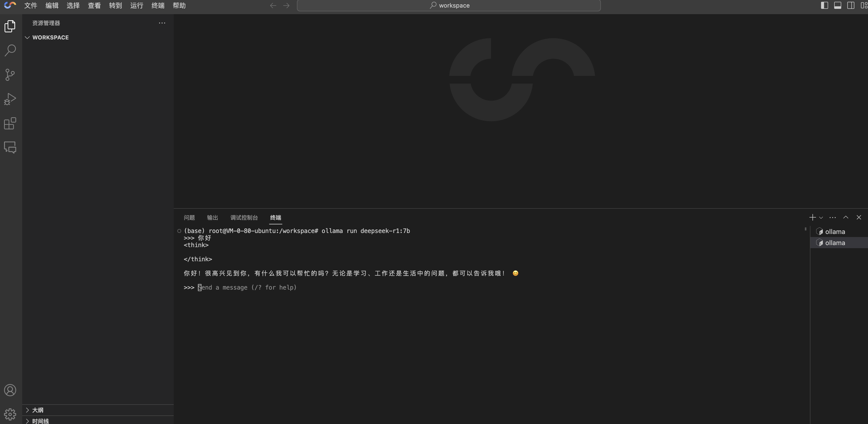Viewport: 868px width, 424px height.
Task: Select the first ollama terminal
Action: pyautogui.click(x=839, y=231)
